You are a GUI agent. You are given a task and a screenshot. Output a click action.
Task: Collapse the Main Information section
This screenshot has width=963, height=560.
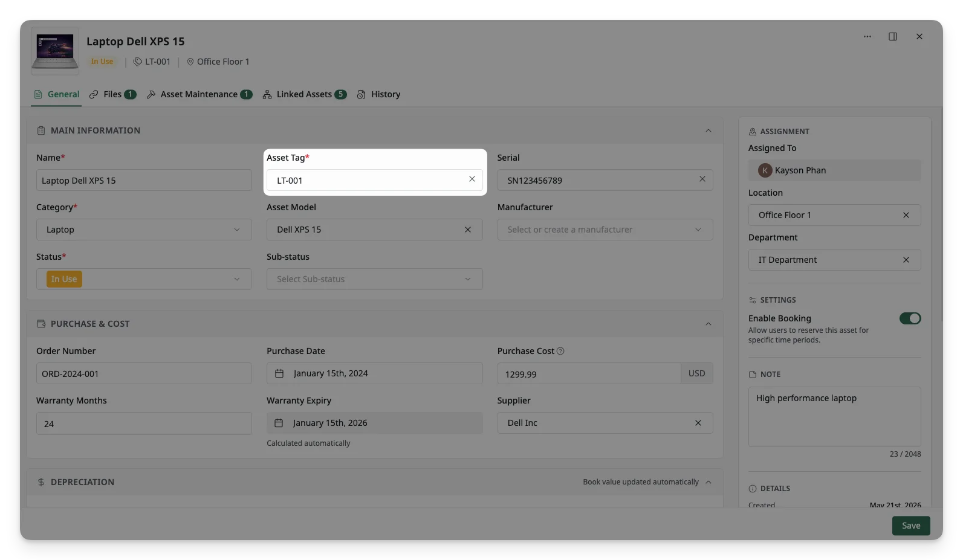coord(708,130)
